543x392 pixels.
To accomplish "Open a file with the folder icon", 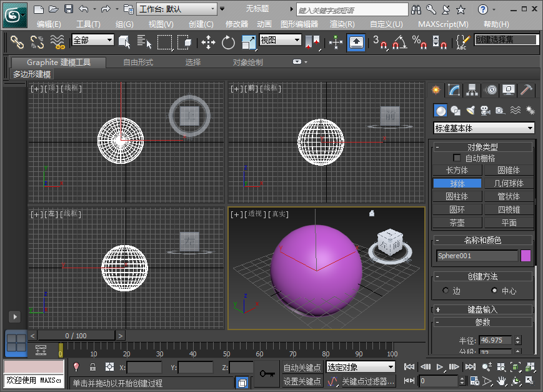I will coord(53,9).
